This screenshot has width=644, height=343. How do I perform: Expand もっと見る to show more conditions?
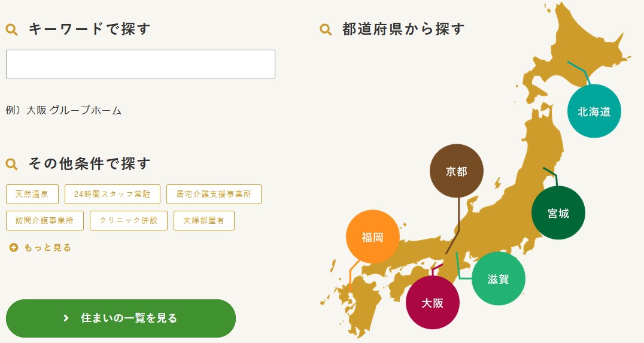pos(40,248)
